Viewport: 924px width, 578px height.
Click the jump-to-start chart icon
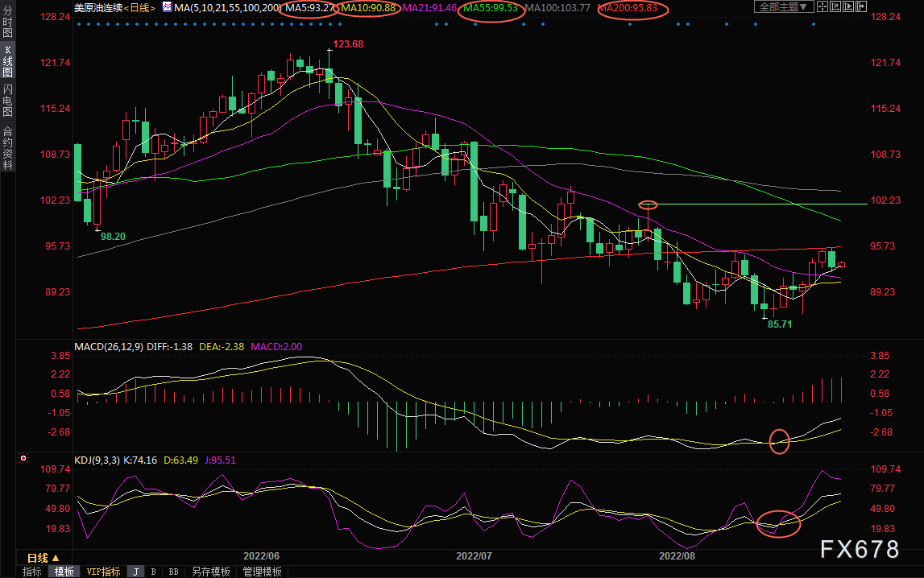(x=835, y=6)
